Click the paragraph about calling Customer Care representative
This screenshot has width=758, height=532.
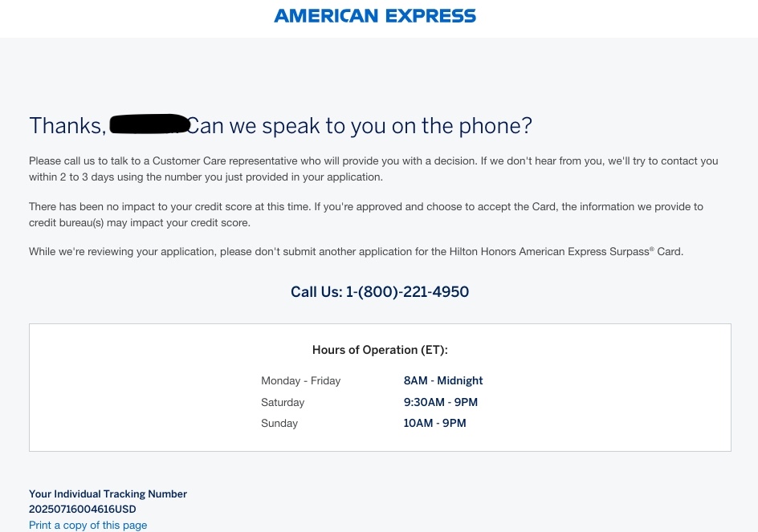373,169
